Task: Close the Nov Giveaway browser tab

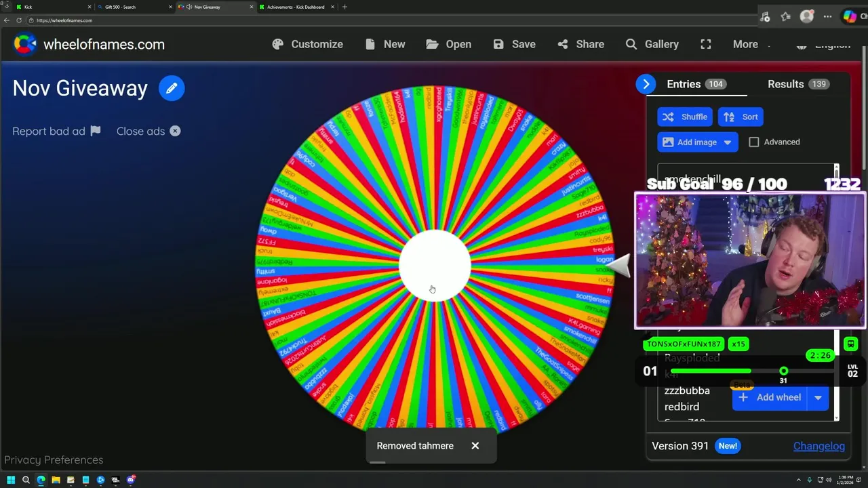Action: [x=252, y=7]
